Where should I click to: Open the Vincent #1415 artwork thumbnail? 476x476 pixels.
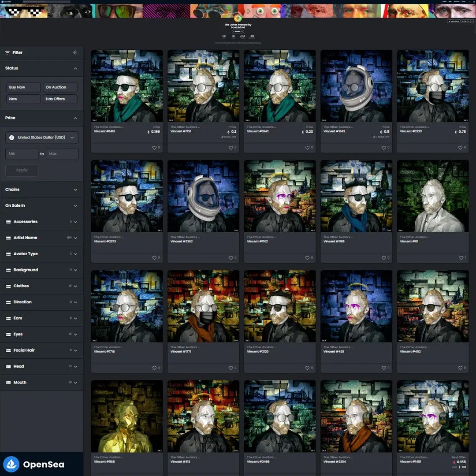[127, 86]
